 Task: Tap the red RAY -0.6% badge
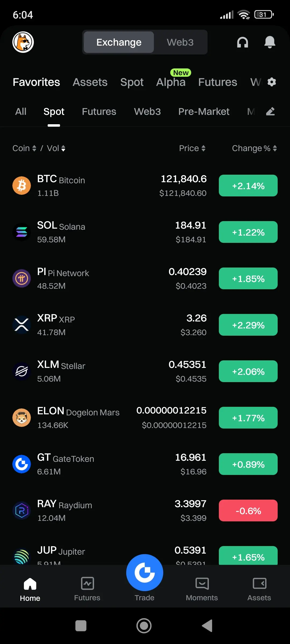tap(248, 511)
